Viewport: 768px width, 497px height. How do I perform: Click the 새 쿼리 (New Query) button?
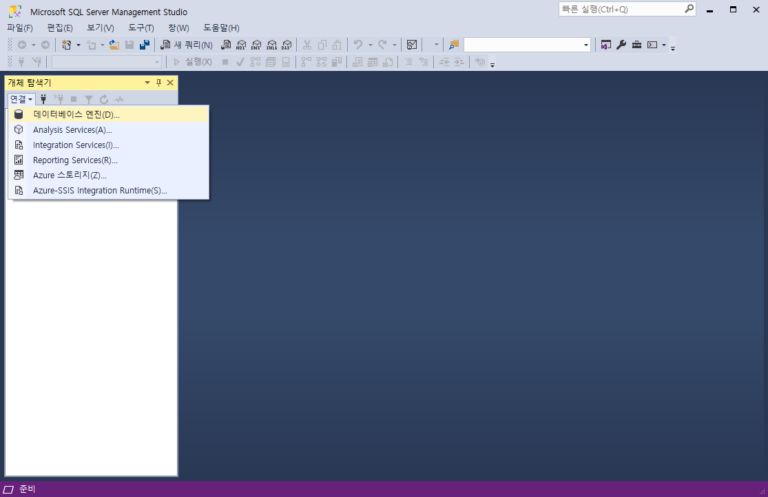[187, 45]
